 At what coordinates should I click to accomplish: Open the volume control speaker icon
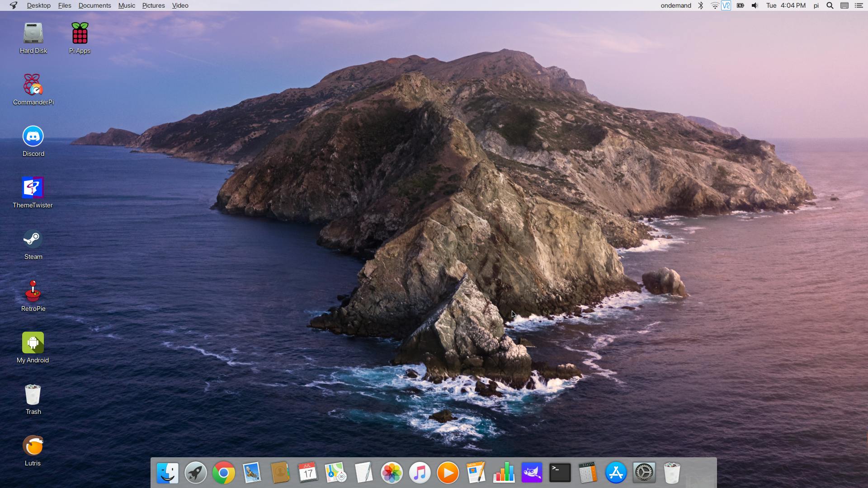coord(755,5)
